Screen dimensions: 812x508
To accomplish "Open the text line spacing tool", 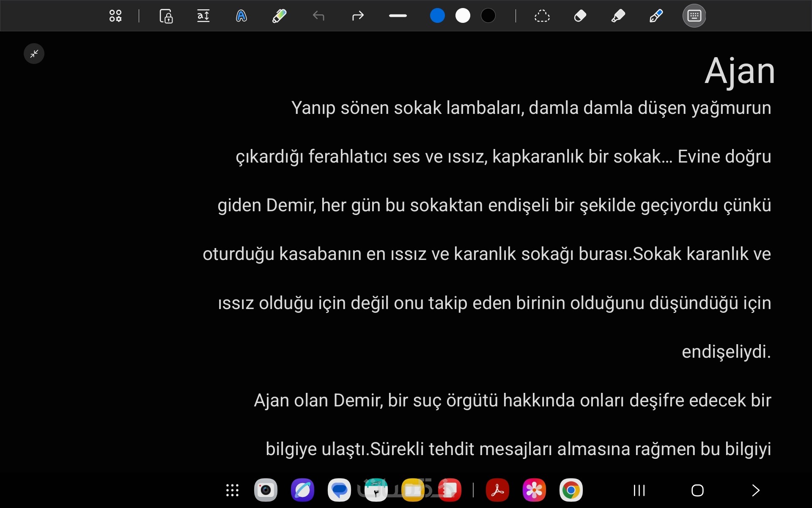I will (203, 16).
